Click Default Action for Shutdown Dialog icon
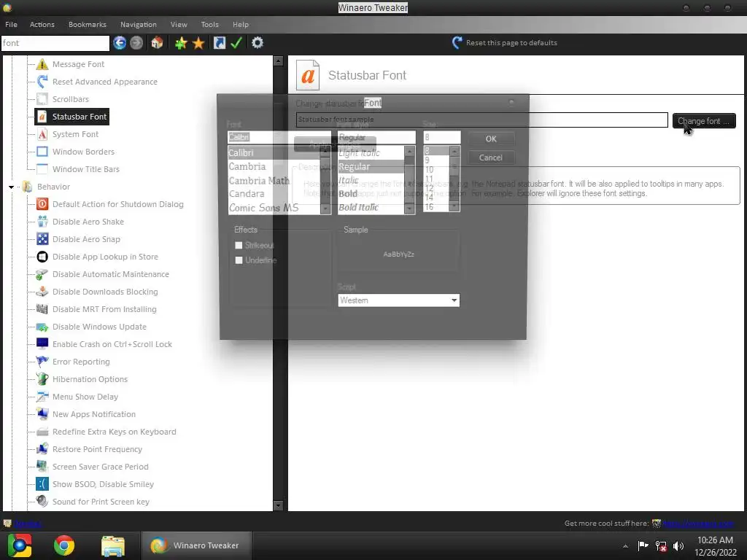This screenshot has width=747, height=560. 42,204
